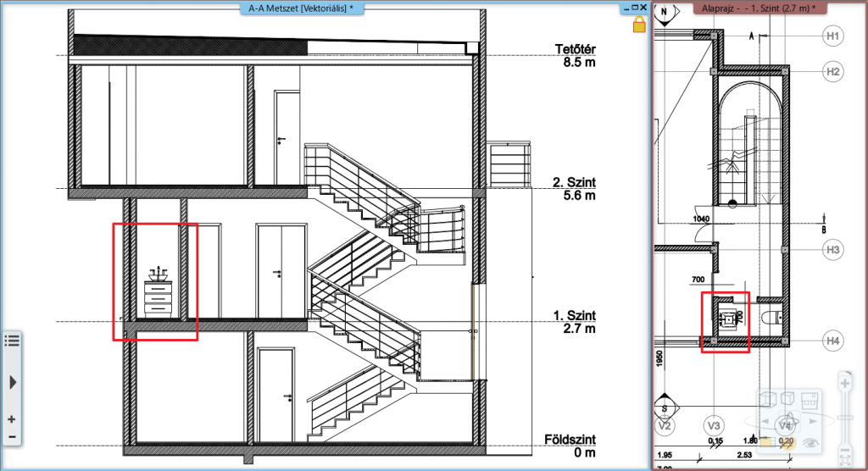Screen dimensions: 868x471
Task: Select the V2 grid bubble
Action: click(665, 425)
